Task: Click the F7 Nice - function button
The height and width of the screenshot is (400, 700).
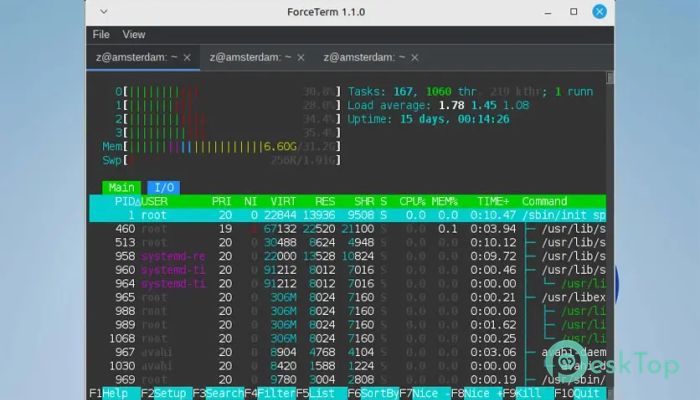Action: [425, 393]
